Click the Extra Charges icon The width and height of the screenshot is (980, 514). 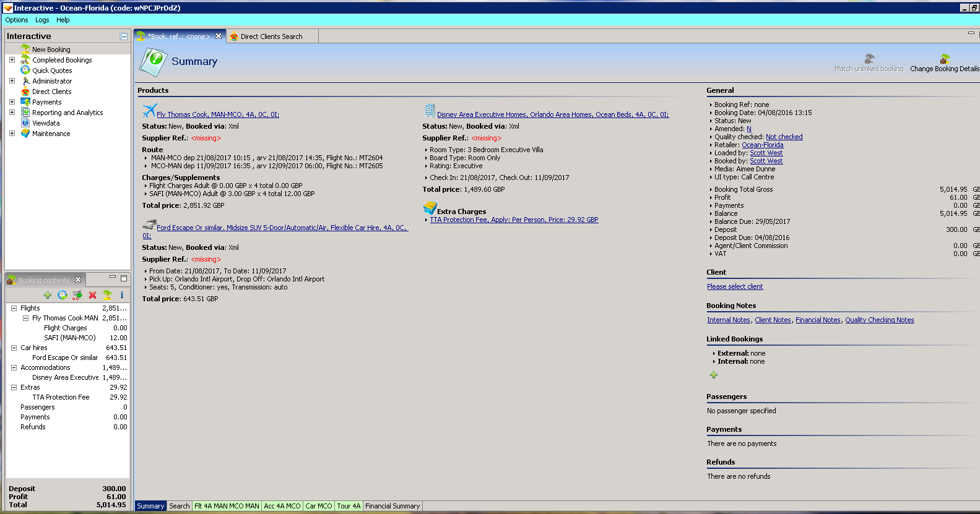point(430,208)
